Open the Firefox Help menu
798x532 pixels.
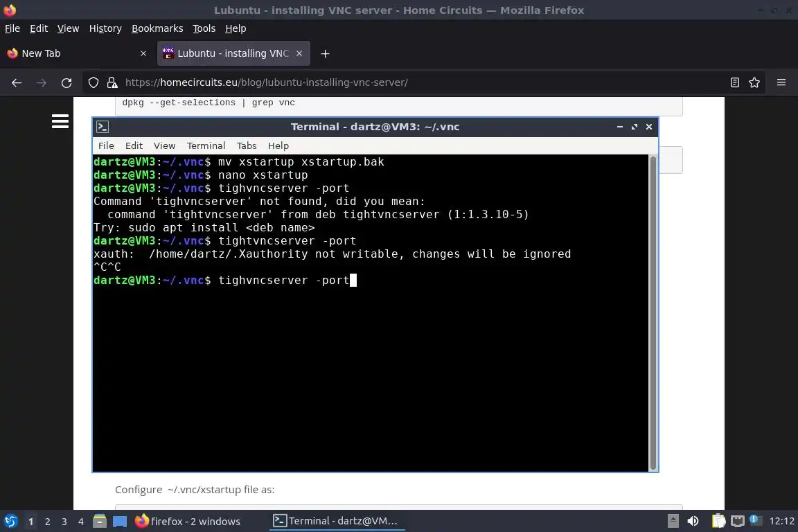pyautogui.click(x=236, y=28)
